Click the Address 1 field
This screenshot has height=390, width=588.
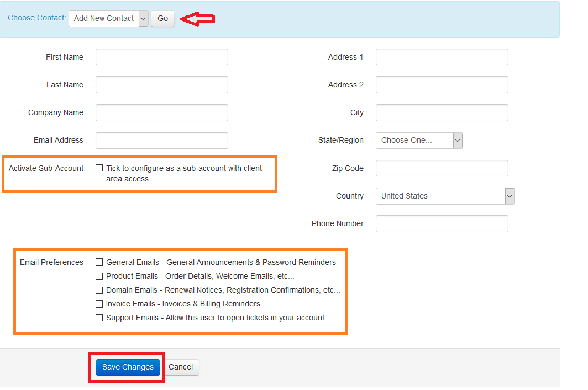point(442,57)
